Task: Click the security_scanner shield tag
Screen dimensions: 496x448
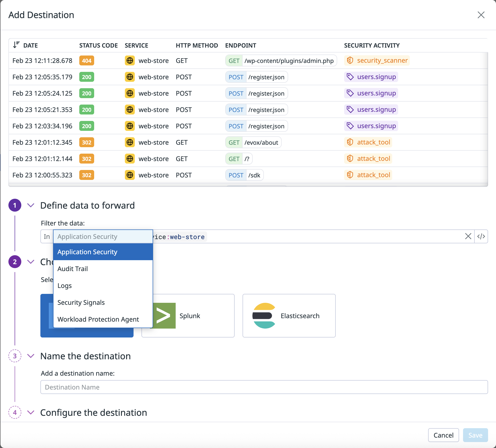Action: [x=377, y=60]
